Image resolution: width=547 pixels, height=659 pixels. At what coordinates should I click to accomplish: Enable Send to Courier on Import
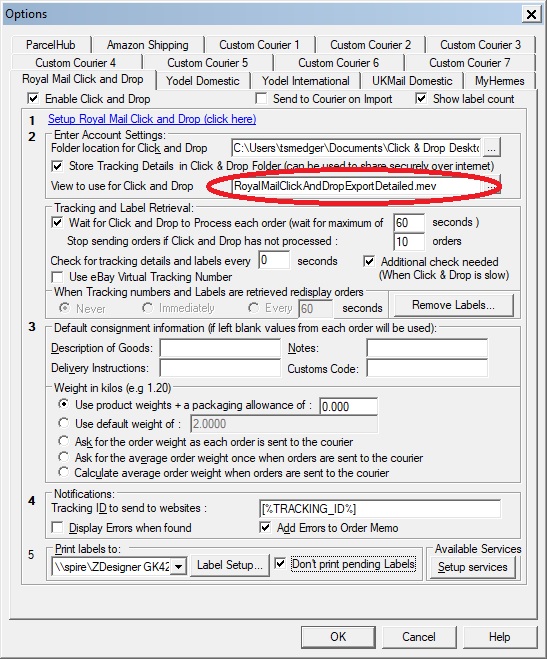261,99
